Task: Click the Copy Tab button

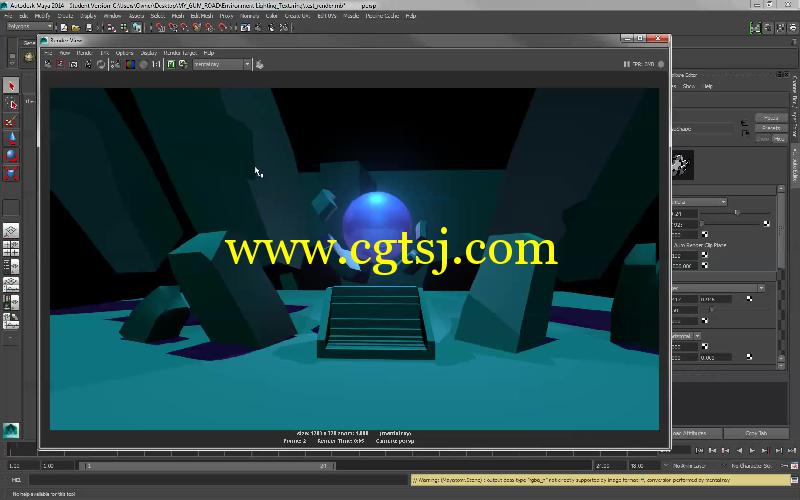Action: (756, 433)
